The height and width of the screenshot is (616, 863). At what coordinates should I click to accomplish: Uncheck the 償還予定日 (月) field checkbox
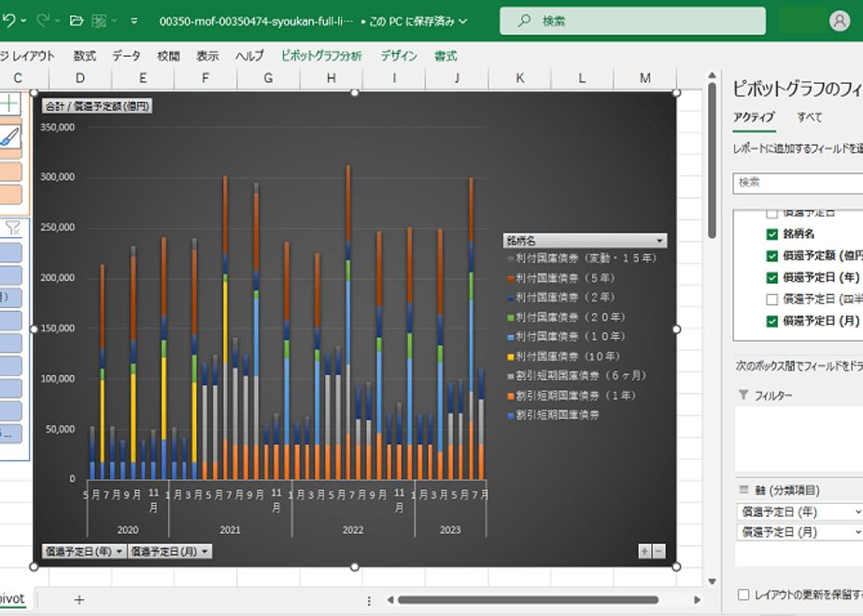point(771,321)
